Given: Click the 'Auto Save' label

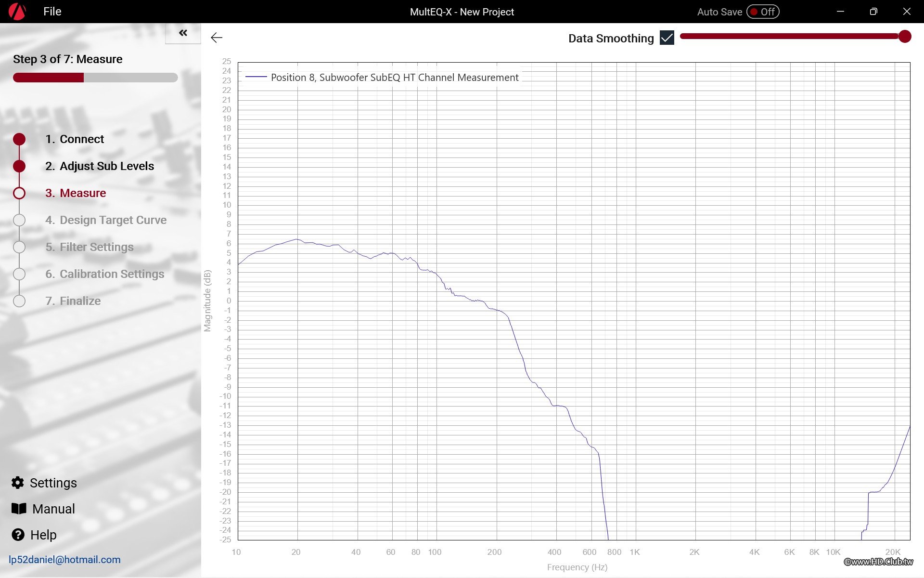Looking at the screenshot, I should click(719, 12).
